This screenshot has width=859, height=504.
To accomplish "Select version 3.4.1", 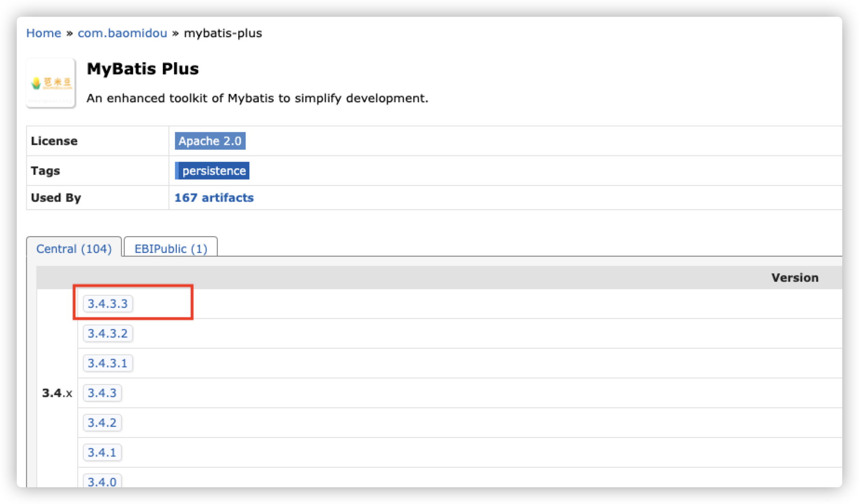I will 102,452.
